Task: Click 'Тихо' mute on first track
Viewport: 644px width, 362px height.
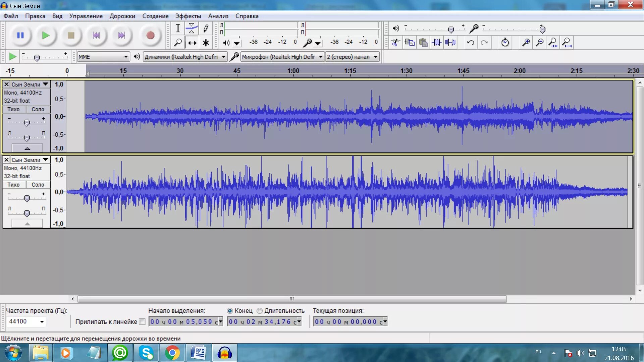Action: point(13,109)
